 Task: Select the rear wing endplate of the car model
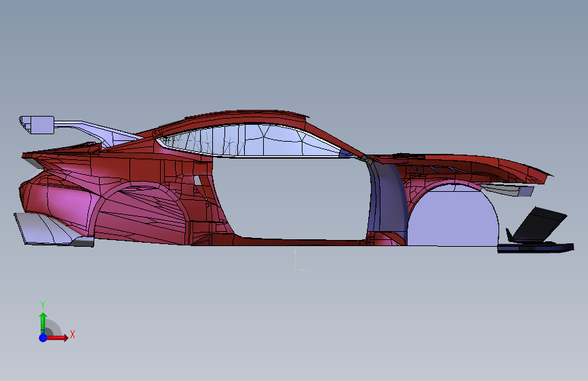[x=37, y=125]
